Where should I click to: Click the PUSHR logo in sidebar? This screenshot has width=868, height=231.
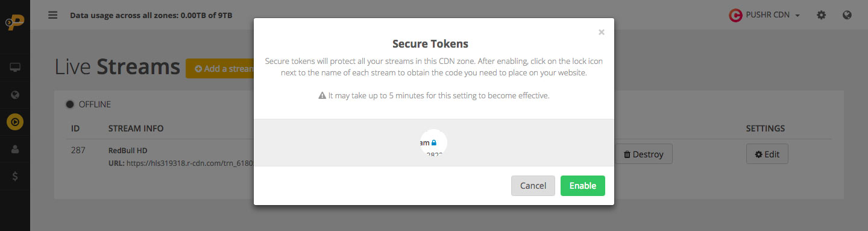point(14,23)
